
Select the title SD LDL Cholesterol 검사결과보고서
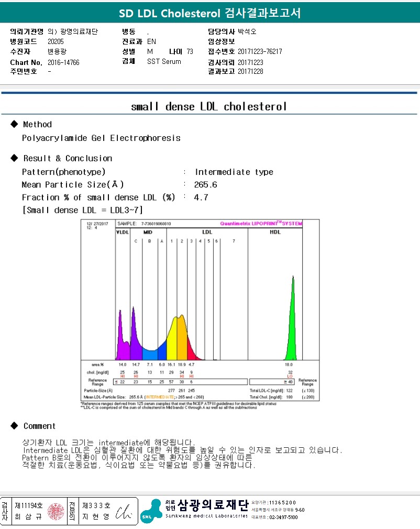coord(209,13)
